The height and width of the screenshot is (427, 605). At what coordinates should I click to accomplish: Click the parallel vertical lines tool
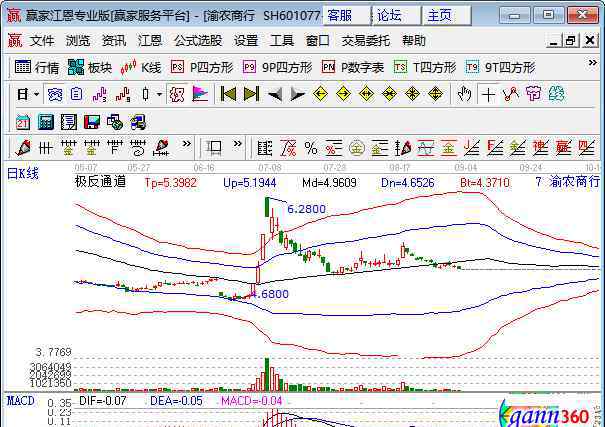click(x=46, y=148)
